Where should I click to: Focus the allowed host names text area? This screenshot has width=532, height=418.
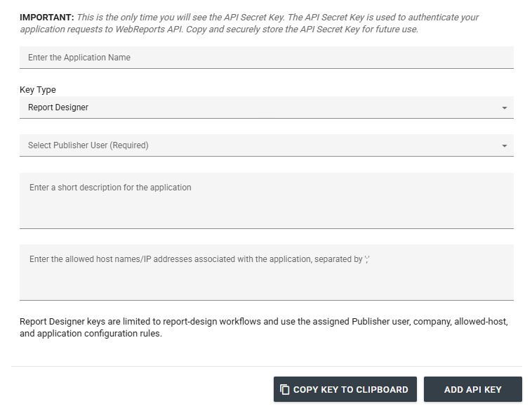tap(266, 273)
